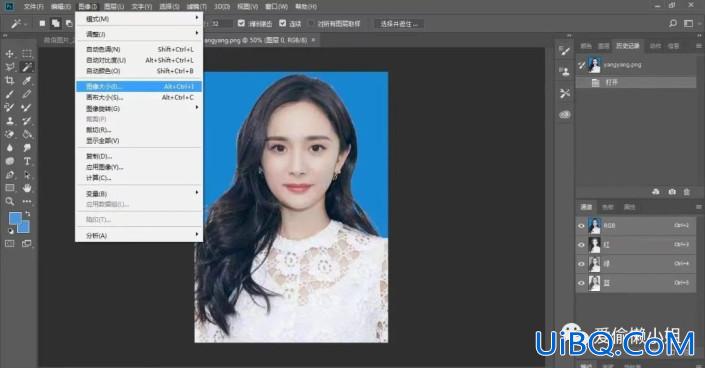Select the Move tool

pyautogui.click(x=9, y=54)
